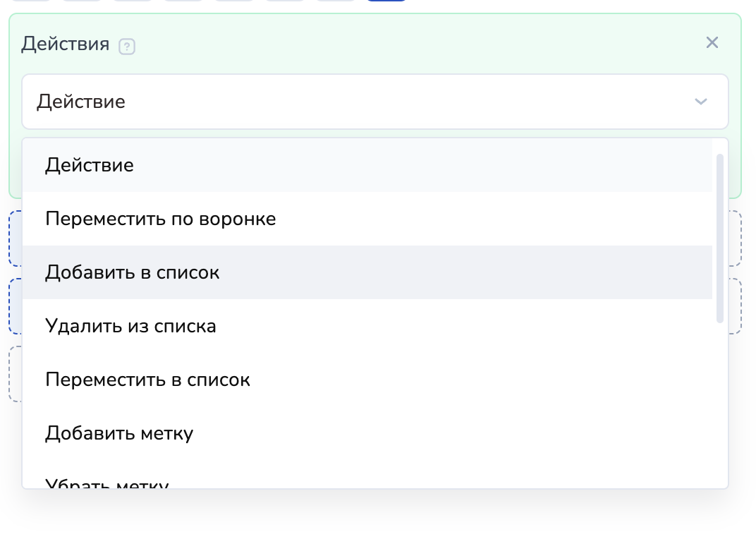Click the help question-mark icon beside Действия
Screen dimensions: 756x556
point(127,47)
